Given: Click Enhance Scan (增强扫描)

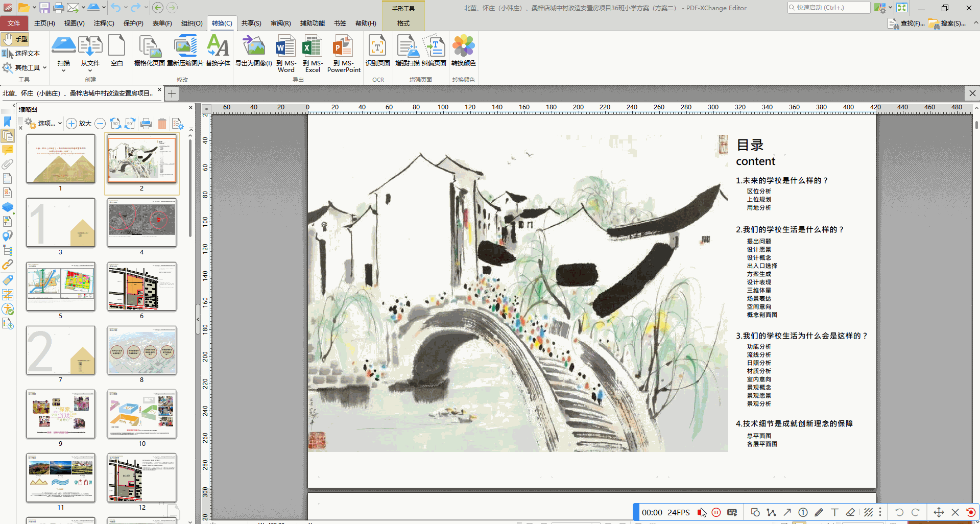Looking at the screenshot, I should [408, 51].
